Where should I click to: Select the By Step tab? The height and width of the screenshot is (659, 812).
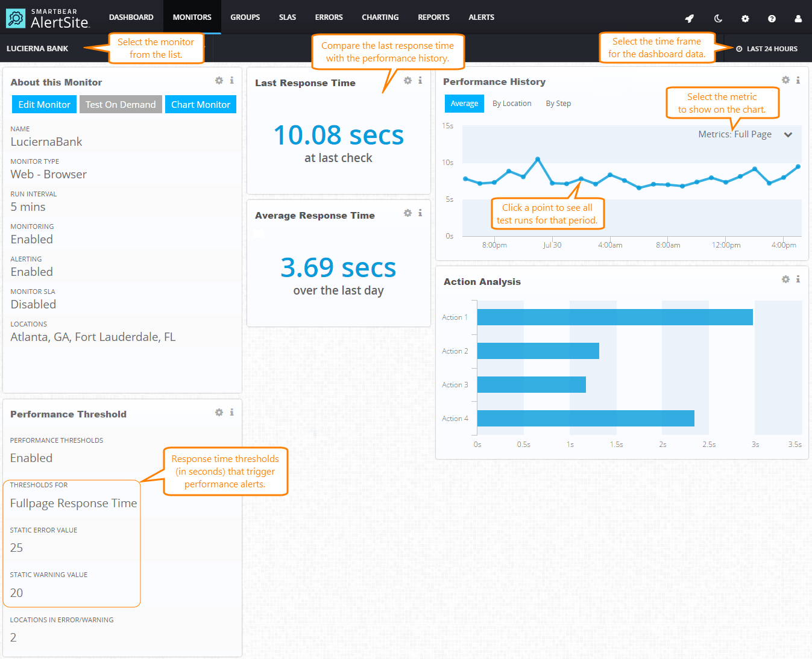[558, 103]
